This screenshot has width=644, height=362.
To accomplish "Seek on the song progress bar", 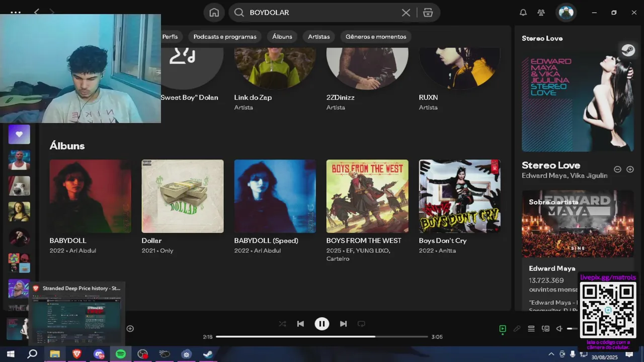I will 322,336.
